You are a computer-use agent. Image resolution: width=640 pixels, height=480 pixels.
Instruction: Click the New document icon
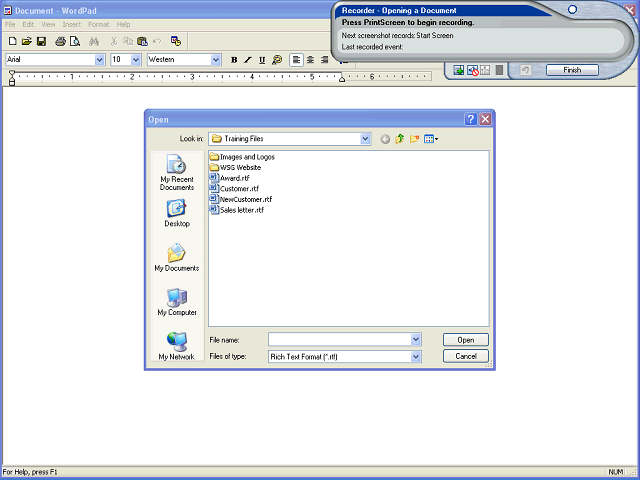13,41
